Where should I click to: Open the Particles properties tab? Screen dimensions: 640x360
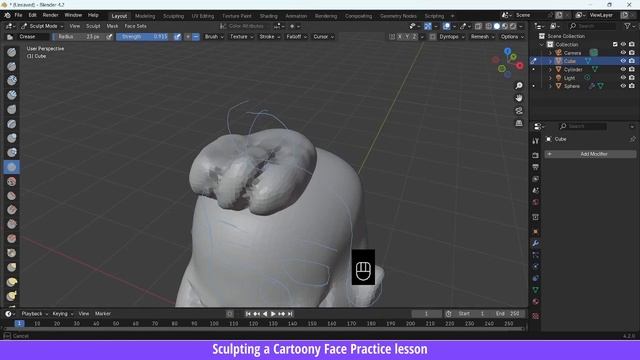click(x=536, y=255)
